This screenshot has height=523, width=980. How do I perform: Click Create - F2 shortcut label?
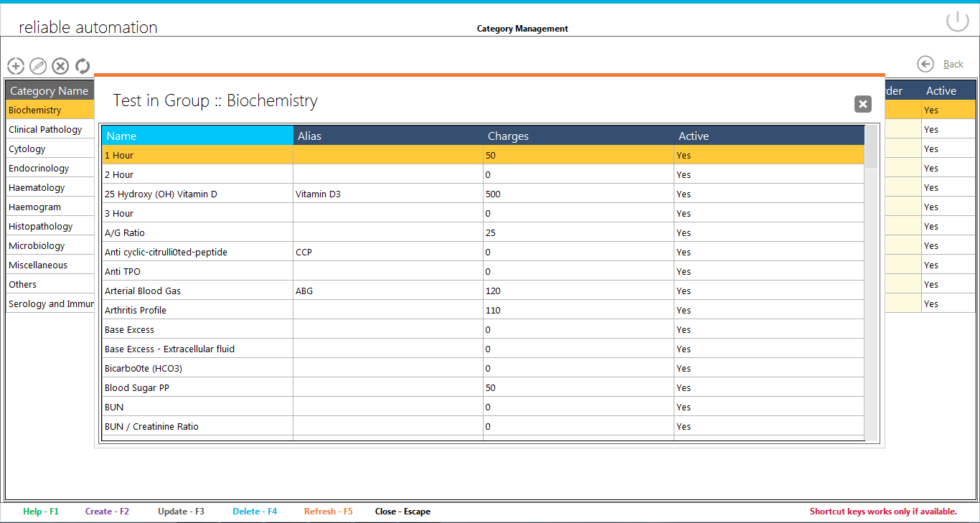[107, 512]
